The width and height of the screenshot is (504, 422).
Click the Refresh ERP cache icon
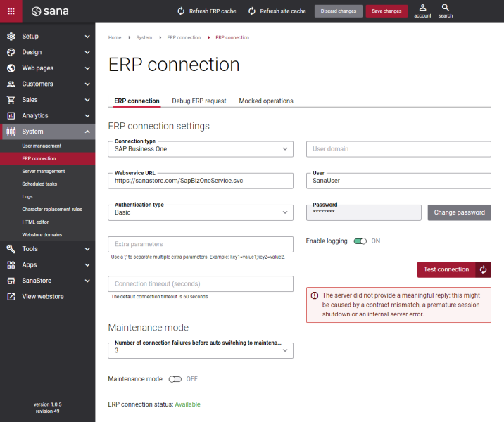(x=182, y=11)
